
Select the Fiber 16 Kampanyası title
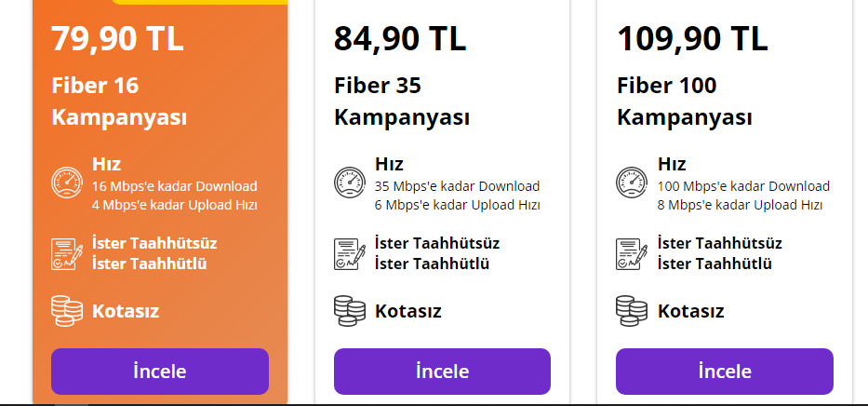point(119,102)
